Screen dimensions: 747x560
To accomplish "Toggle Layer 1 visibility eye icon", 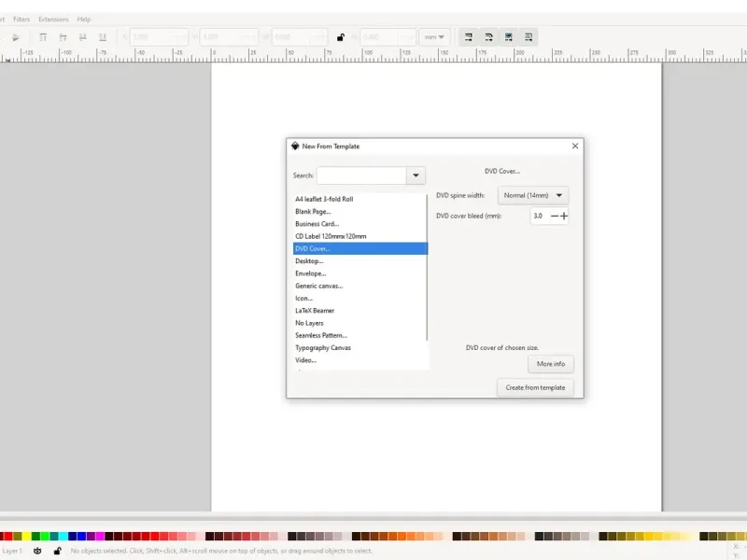I will [x=37, y=551].
